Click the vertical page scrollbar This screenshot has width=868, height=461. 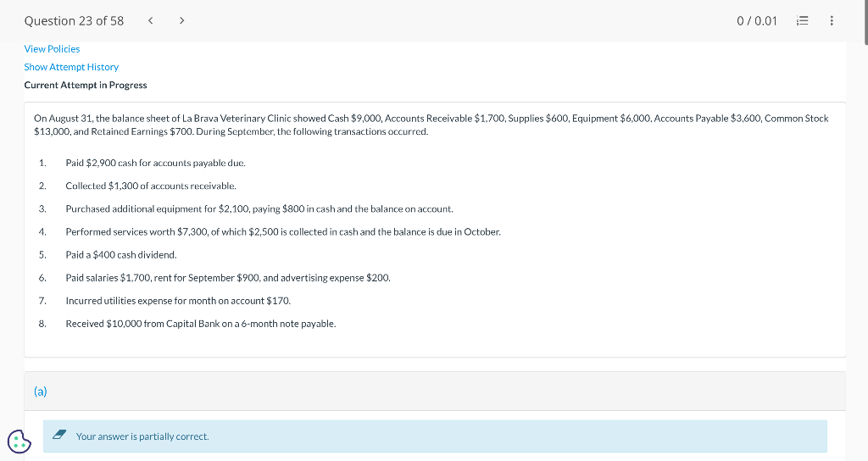click(865, 22)
